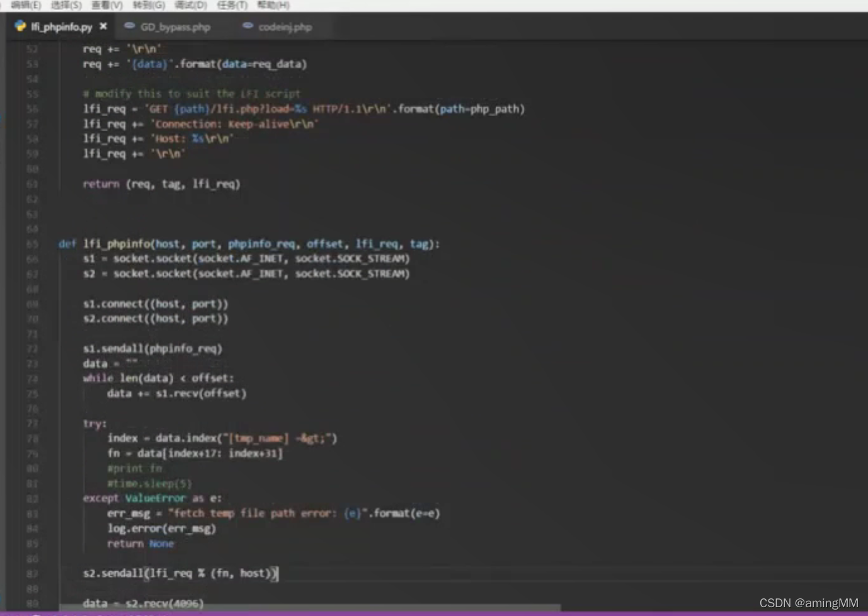Click the 'while len(data) < offset:' line
The width and height of the screenshot is (868, 616).
[x=158, y=379]
